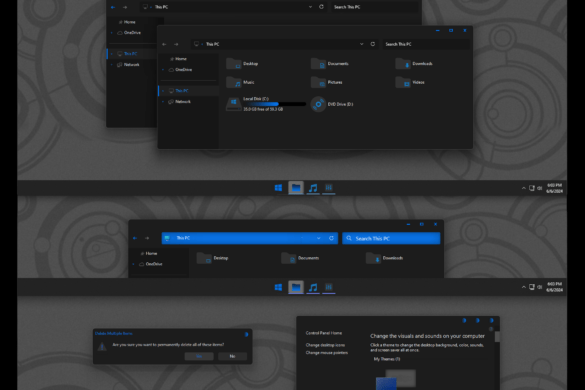Open Downloads folder in blue-address-bar Explorer window
This screenshot has height=390, width=585.
[385, 258]
